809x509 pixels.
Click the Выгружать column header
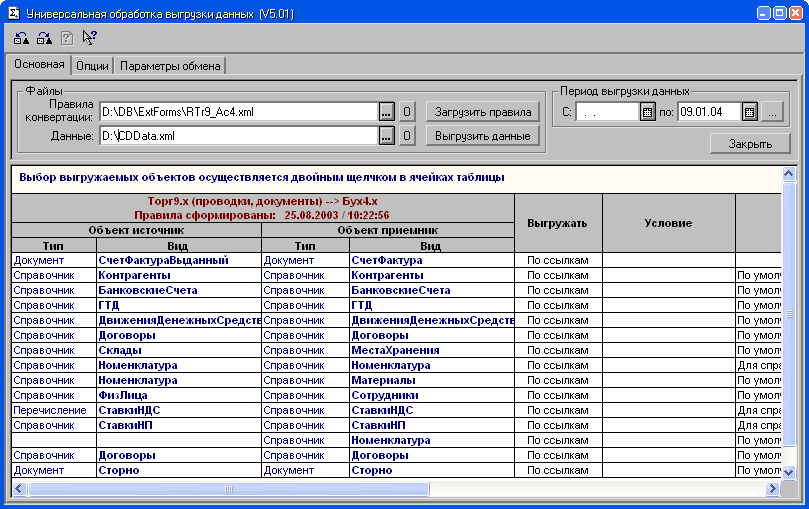(x=558, y=223)
